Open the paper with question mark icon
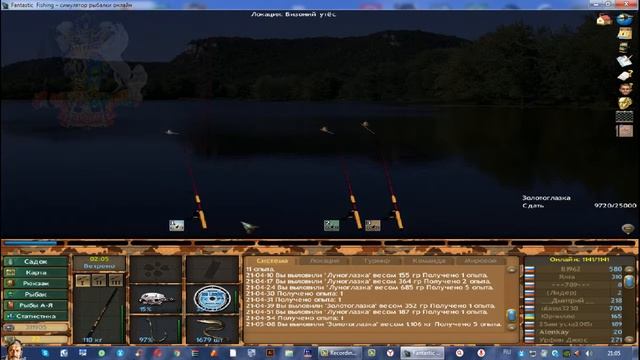This screenshot has width=640, height=360. 624,75
